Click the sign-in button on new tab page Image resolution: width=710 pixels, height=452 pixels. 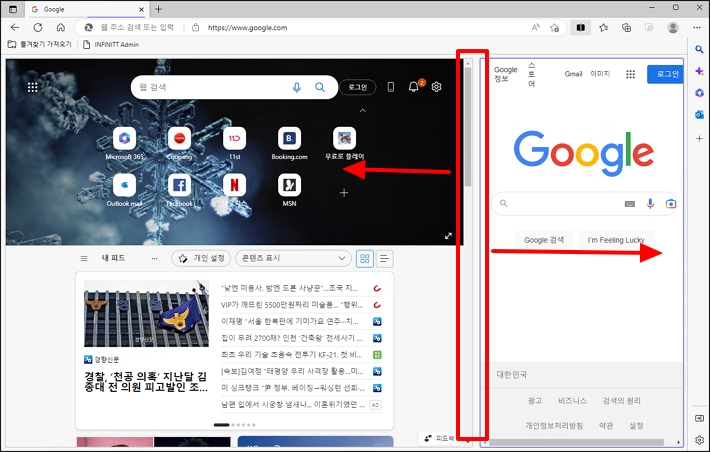coord(358,87)
